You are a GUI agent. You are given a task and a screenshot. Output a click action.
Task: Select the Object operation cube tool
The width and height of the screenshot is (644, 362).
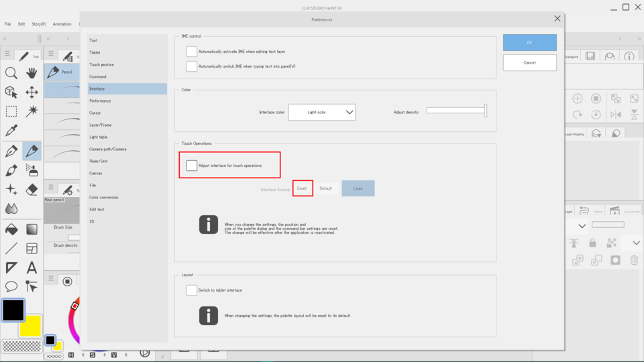point(11,92)
